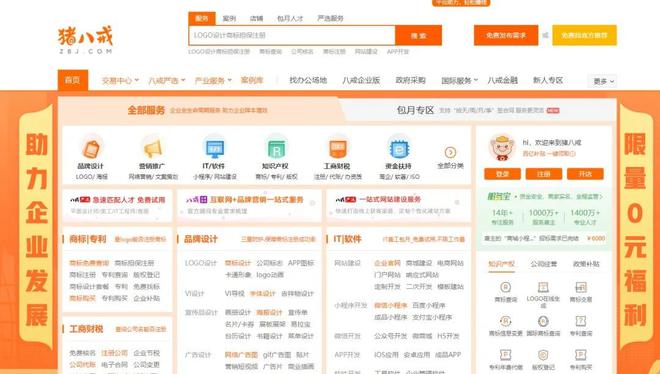Select the 店铺 search tab
This screenshot has width=660, height=374.
(x=256, y=18)
